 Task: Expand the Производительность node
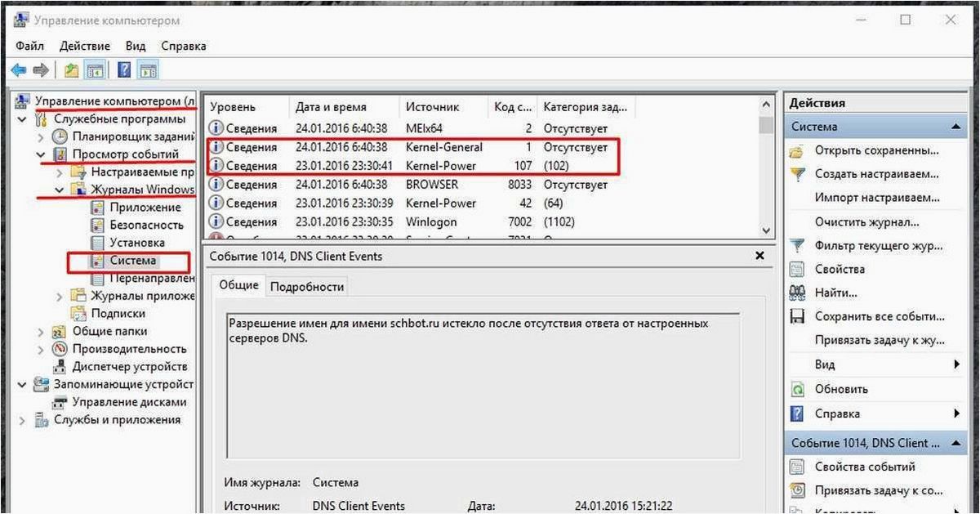click(41, 349)
